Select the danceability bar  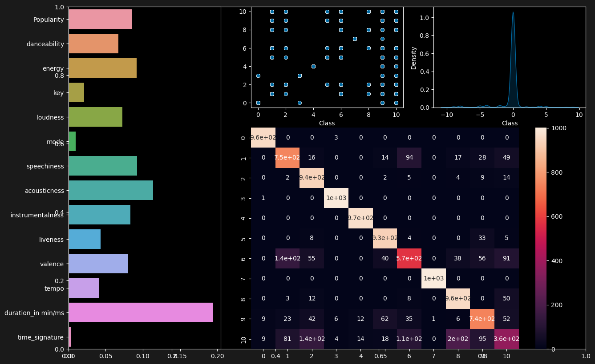93,44
